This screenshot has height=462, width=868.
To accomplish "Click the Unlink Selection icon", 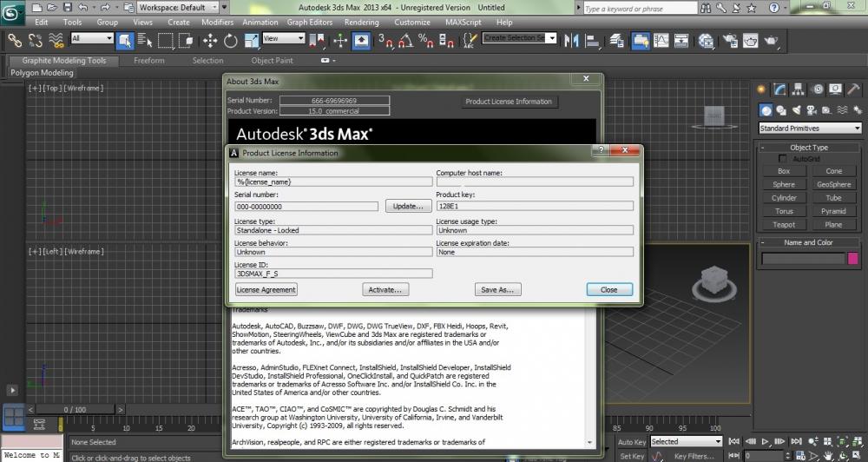I will 36,41.
